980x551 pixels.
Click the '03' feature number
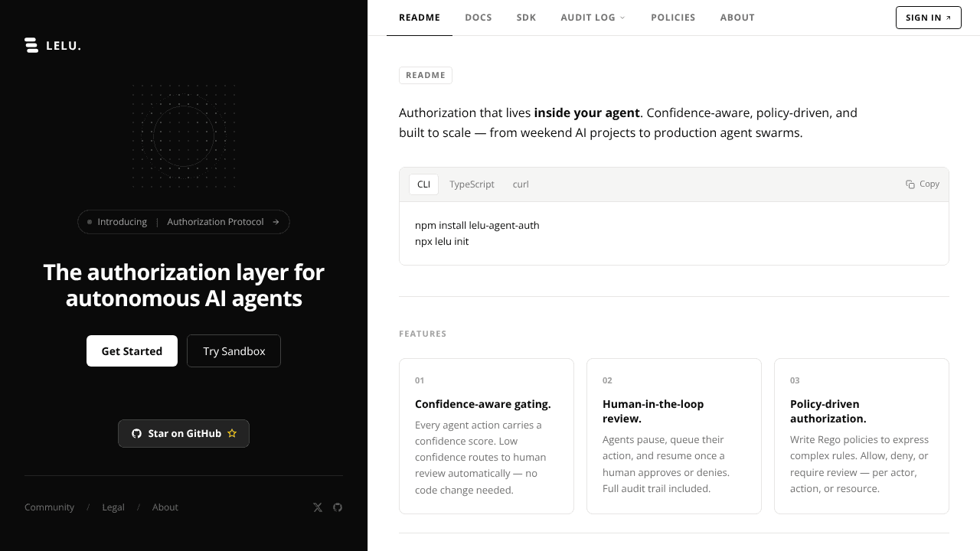click(x=795, y=380)
